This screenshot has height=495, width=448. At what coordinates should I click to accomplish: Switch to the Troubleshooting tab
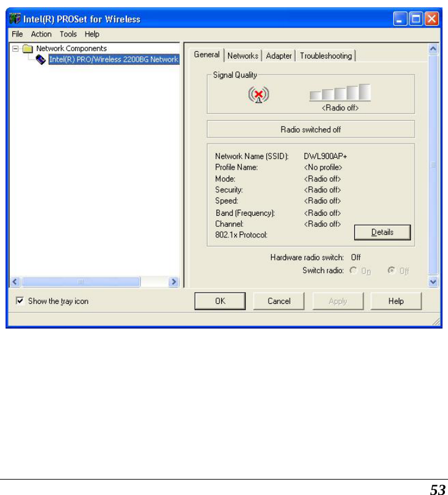tap(326, 56)
